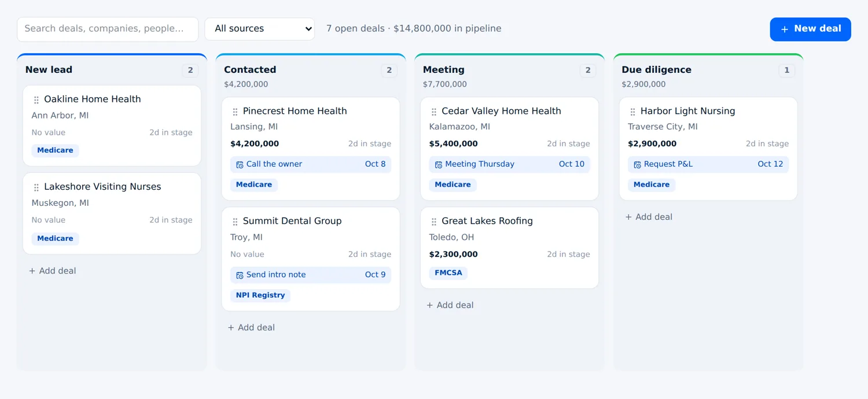Grab the drag handle on Cedar Valley Home Health
This screenshot has width=868, height=399.
(x=434, y=112)
